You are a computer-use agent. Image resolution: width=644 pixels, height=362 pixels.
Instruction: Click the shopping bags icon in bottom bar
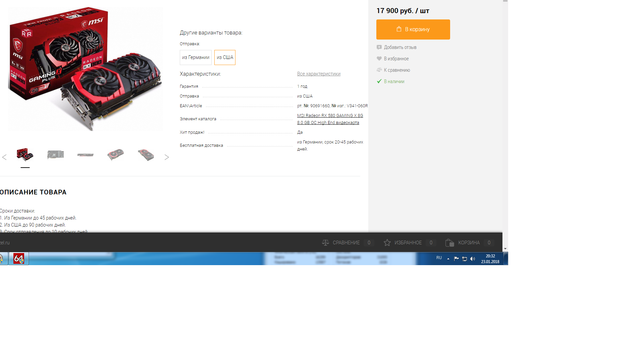[449, 243]
